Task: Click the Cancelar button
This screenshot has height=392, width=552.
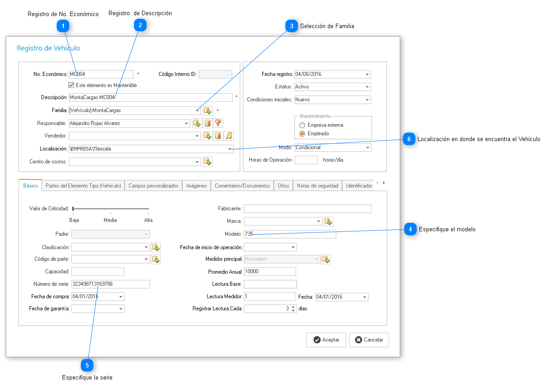Action: pos(369,340)
